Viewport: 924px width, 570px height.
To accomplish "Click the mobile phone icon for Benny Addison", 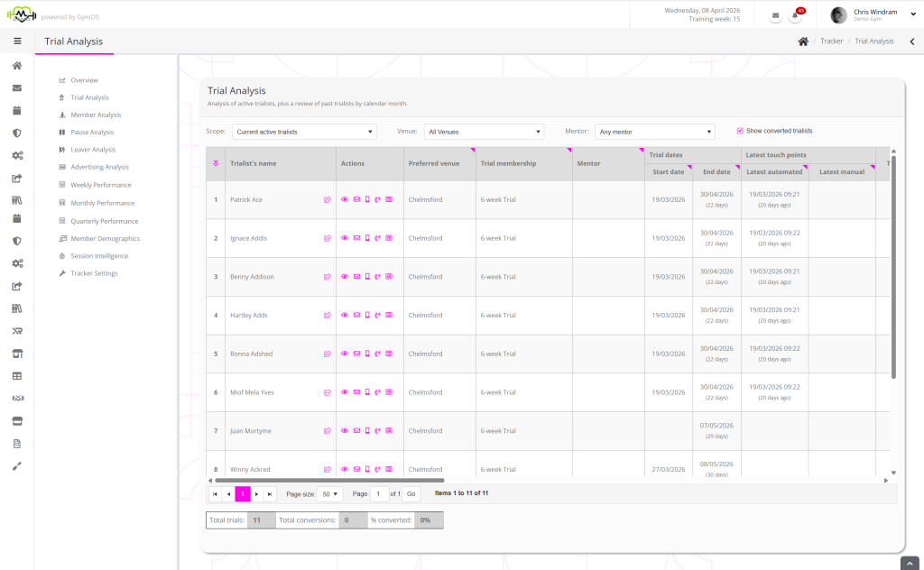I will click(367, 277).
